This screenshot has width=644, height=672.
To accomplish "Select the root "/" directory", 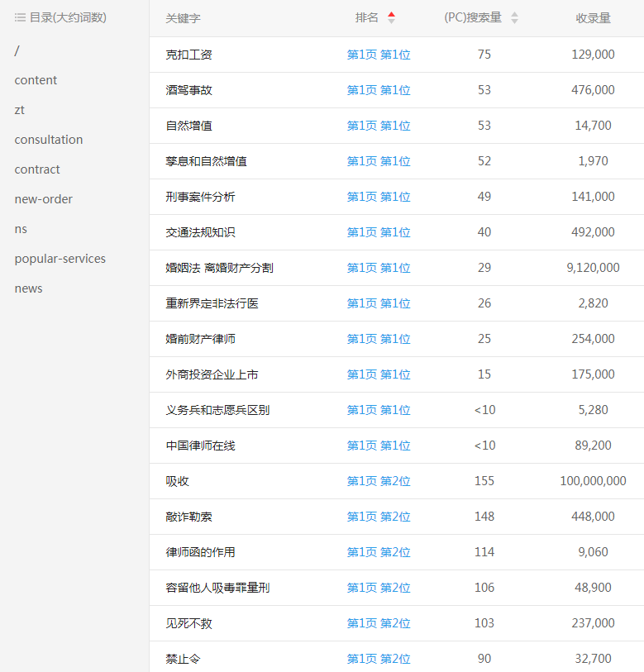I will click(17, 50).
